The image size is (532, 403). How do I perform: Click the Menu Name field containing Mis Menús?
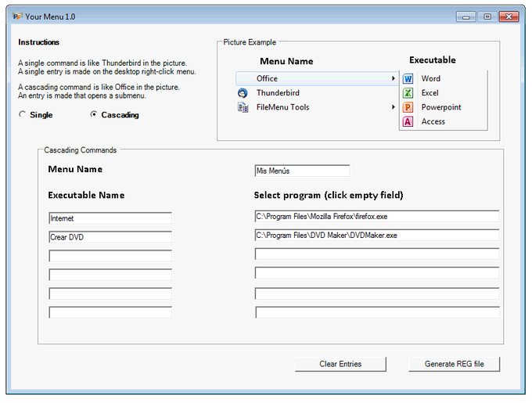point(302,171)
